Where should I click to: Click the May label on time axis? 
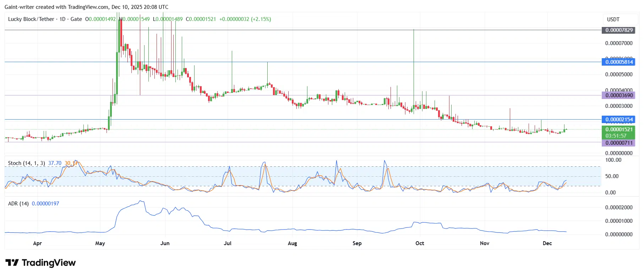click(x=100, y=243)
